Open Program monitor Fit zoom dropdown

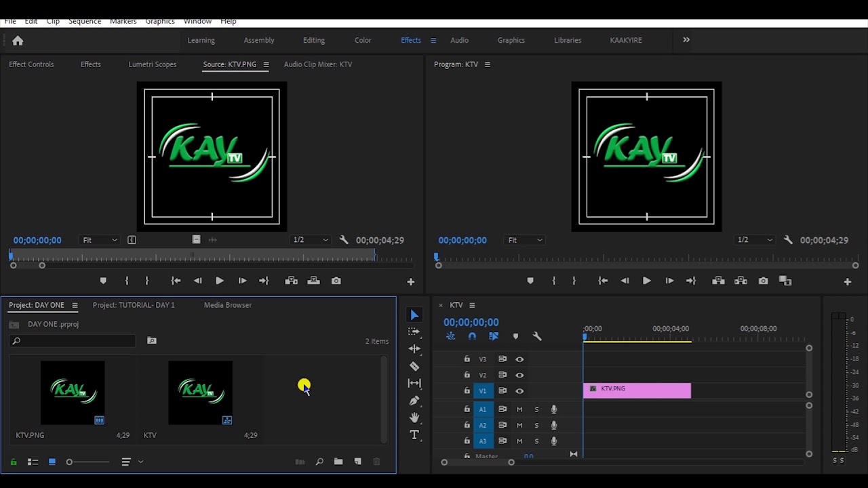point(526,240)
